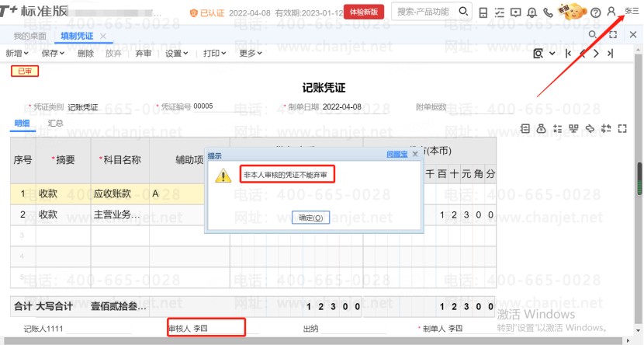Go to last voucher with the last-record arrow
This screenshot has height=345, width=644.
click(611, 54)
